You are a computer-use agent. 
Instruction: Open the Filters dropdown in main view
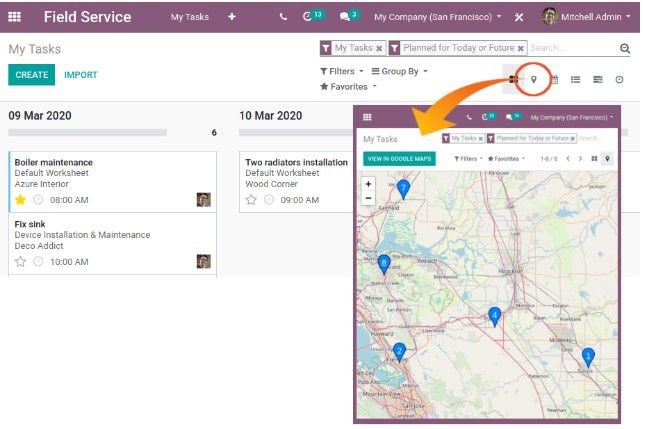pos(341,71)
